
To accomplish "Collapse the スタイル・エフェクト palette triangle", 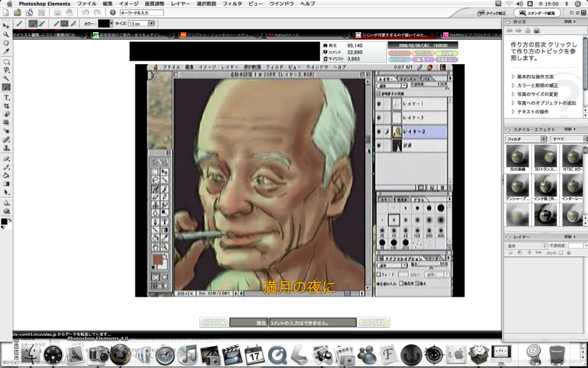I will (508, 130).
